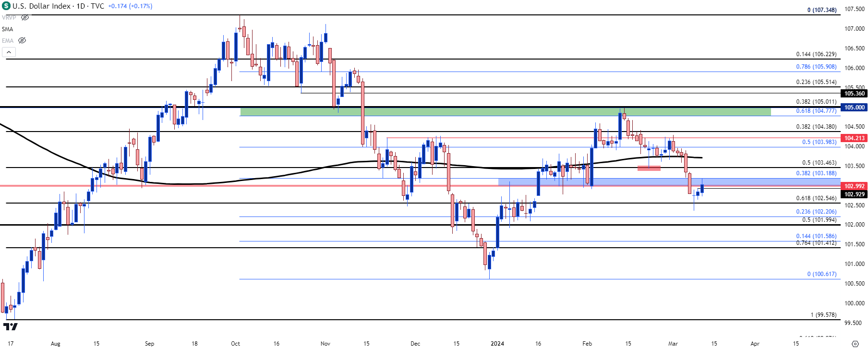Select the green resistance zone rectangle
The height and width of the screenshot is (349, 868).
[x=505, y=112]
